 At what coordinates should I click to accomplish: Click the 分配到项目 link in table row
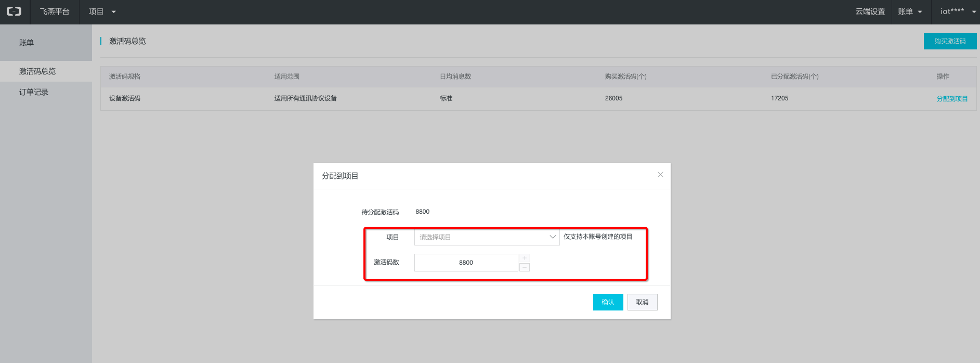pyautogui.click(x=952, y=99)
